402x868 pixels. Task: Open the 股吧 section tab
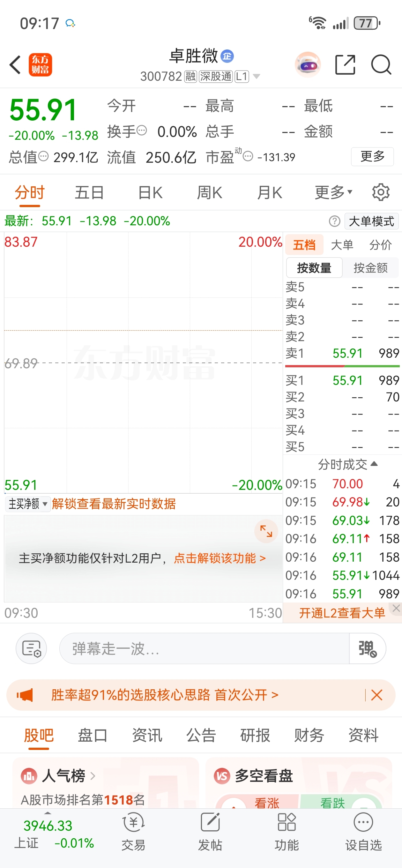(x=39, y=735)
